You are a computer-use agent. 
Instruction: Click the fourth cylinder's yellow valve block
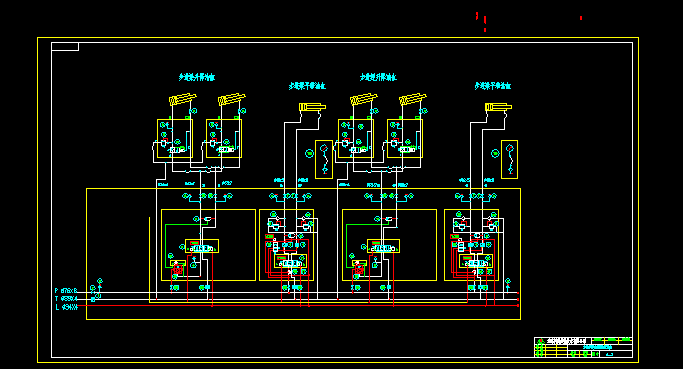click(405, 139)
